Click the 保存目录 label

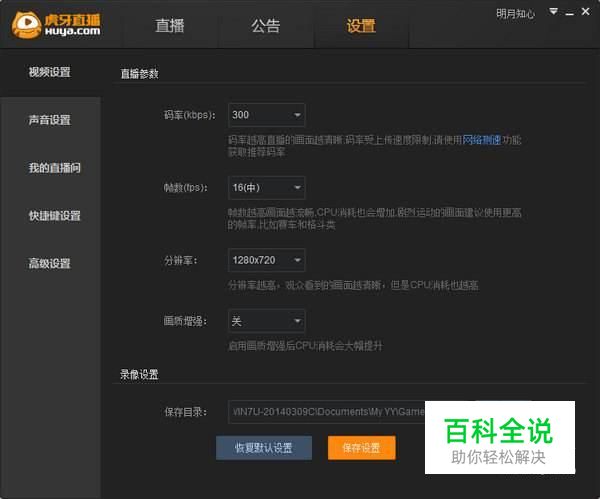click(x=186, y=412)
